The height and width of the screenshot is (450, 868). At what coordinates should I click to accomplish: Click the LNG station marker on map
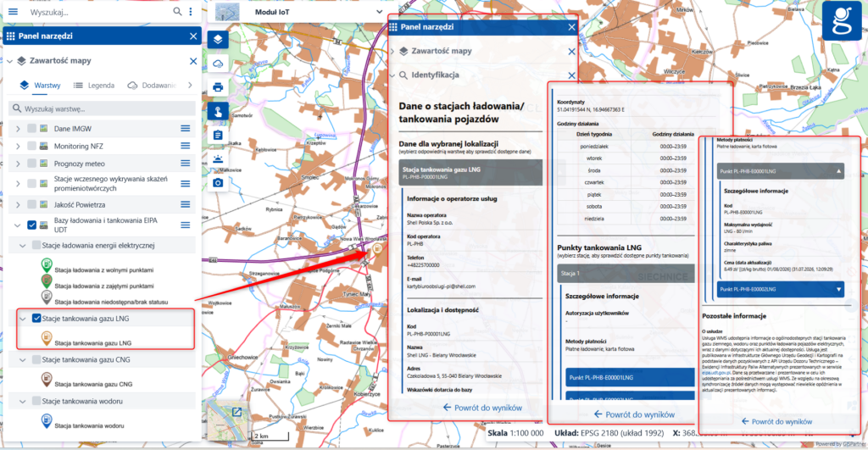(x=377, y=249)
